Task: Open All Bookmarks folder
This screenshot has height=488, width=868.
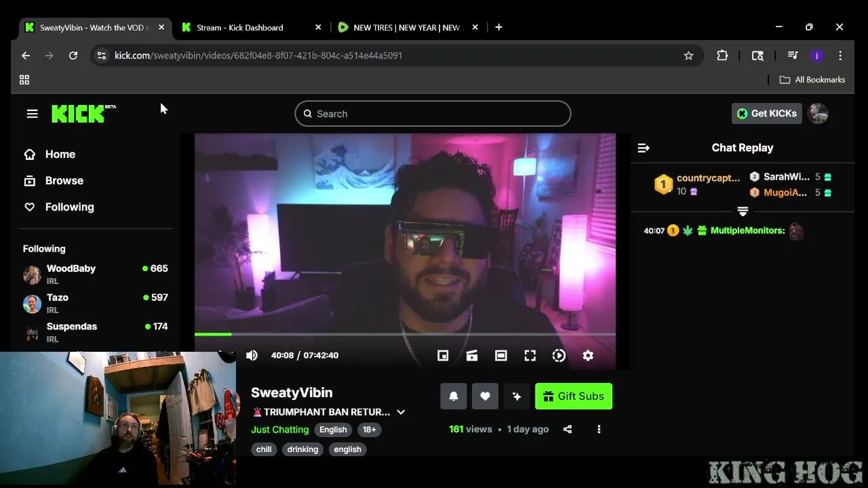Action: tap(812, 80)
